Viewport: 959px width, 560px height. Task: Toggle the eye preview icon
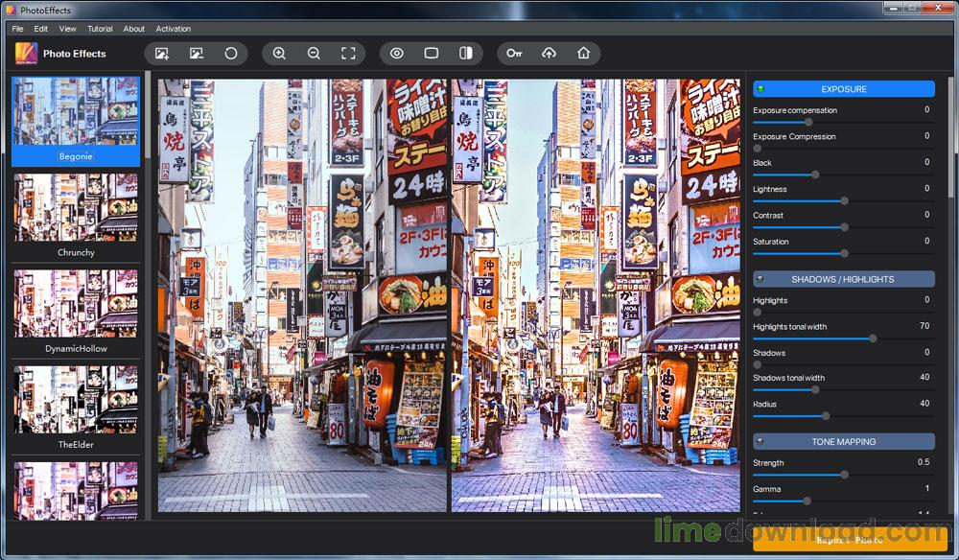396,54
